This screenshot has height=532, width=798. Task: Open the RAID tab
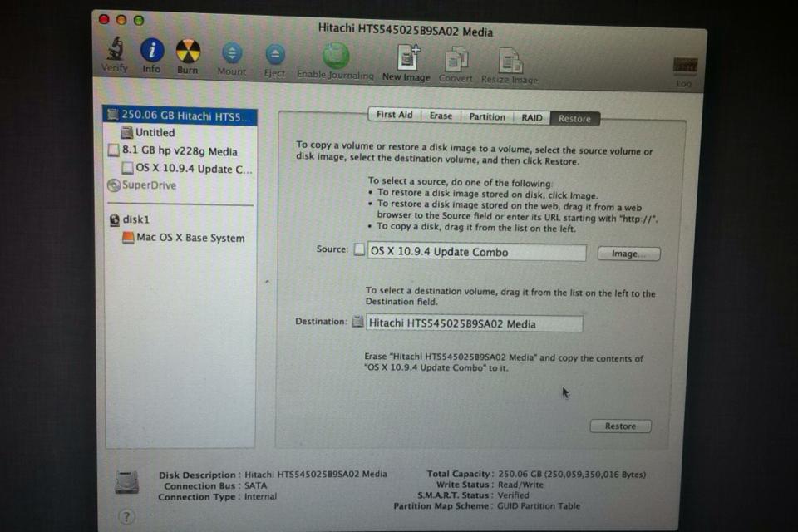click(x=532, y=118)
